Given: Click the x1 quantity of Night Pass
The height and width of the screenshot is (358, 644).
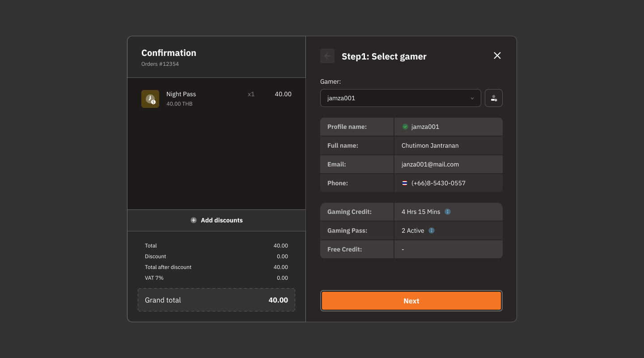Looking at the screenshot, I should pyautogui.click(x=251, y=94).
